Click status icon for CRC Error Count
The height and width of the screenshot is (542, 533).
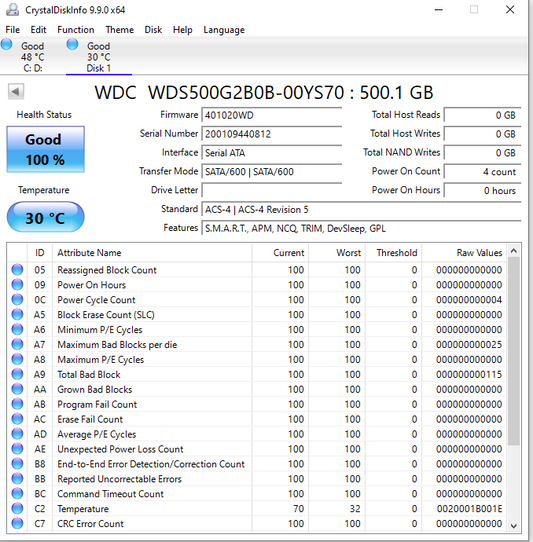coord(17,523)
